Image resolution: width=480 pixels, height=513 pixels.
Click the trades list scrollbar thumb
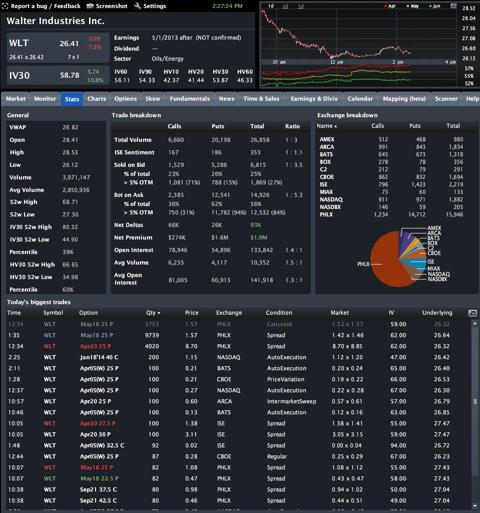(x=475, y=402)
